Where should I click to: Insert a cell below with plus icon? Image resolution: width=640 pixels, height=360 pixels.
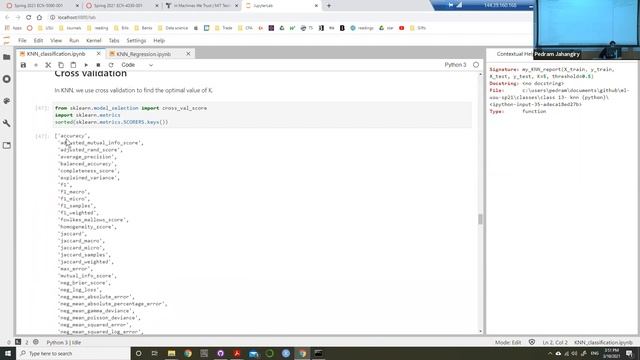coord(36,65)
